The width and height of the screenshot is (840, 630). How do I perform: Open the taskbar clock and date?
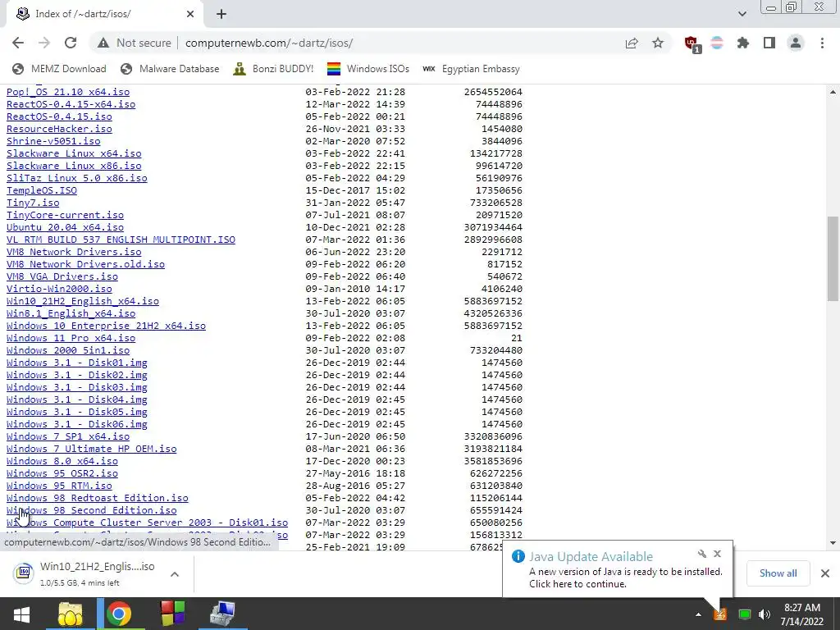tap(802, 614)
